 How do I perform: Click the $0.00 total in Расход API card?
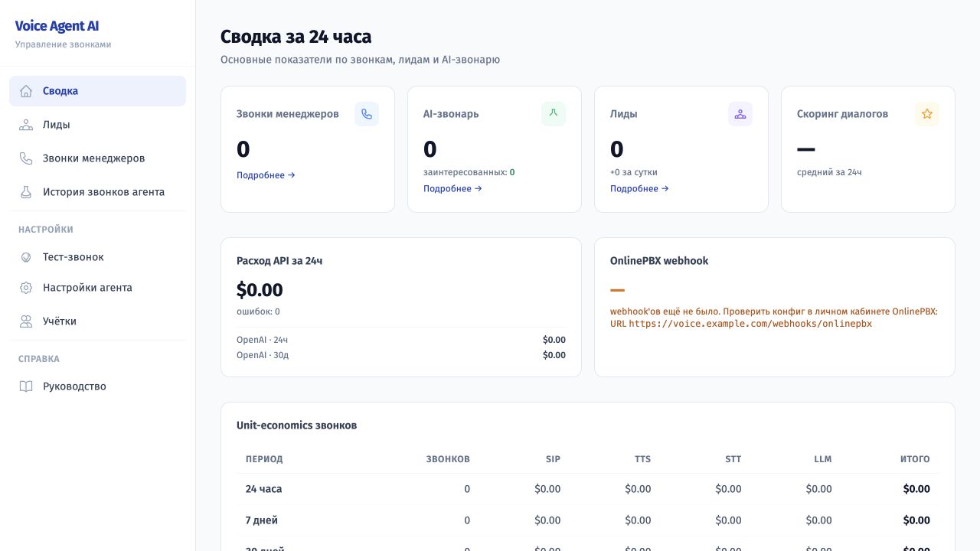(260, 290)
